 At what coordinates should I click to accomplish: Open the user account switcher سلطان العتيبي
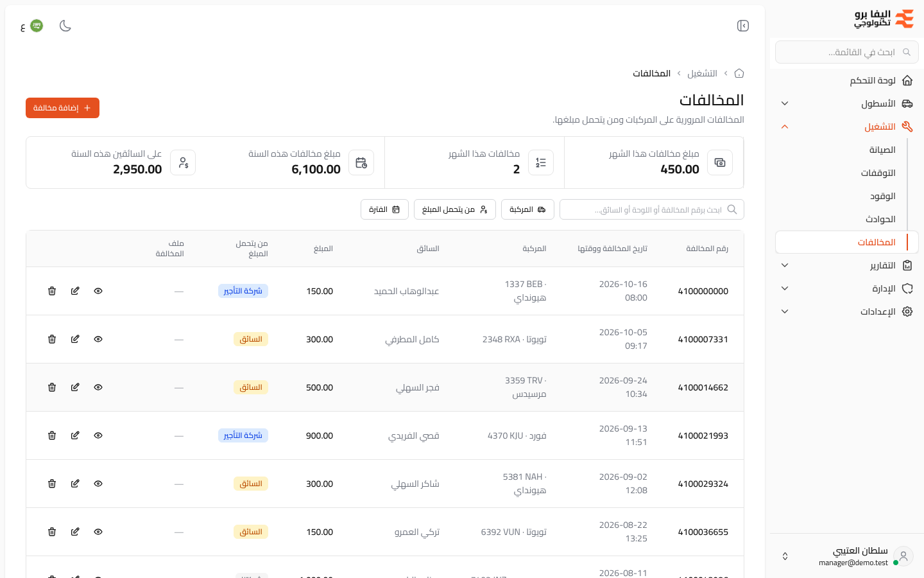[847, 556]
